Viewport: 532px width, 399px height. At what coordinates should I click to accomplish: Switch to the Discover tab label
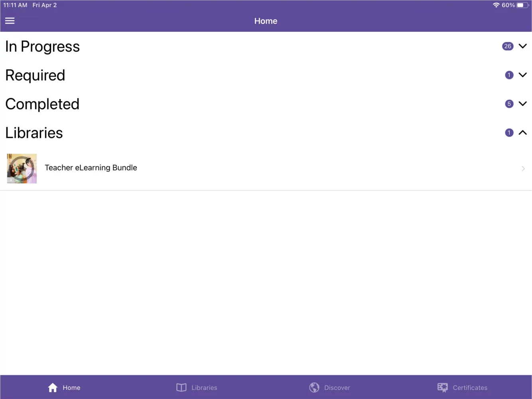click(x=337, y=388)
